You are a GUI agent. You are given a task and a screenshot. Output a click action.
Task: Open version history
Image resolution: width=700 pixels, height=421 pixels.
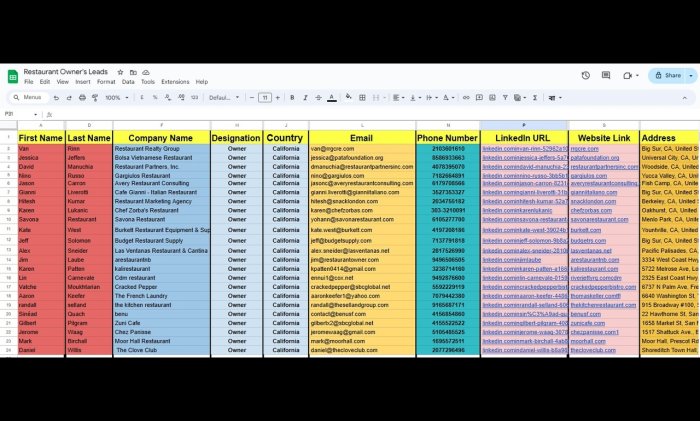(x=586, y=75)
